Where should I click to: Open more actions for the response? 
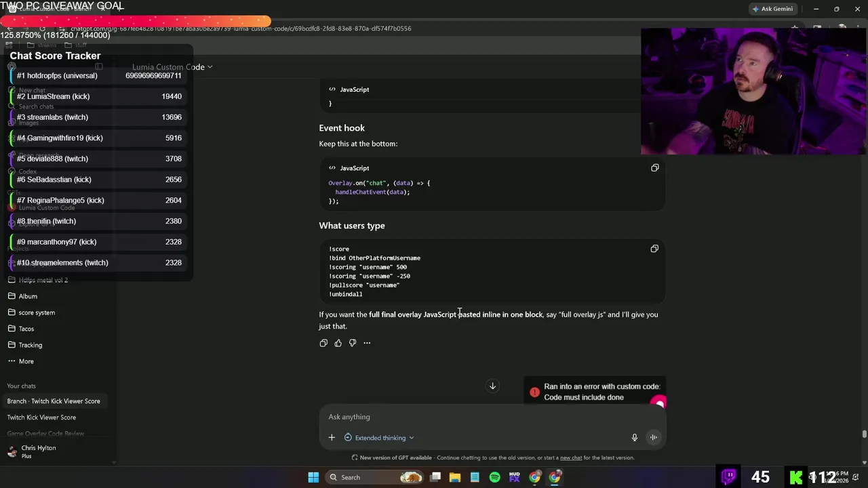tap(367, 343)
